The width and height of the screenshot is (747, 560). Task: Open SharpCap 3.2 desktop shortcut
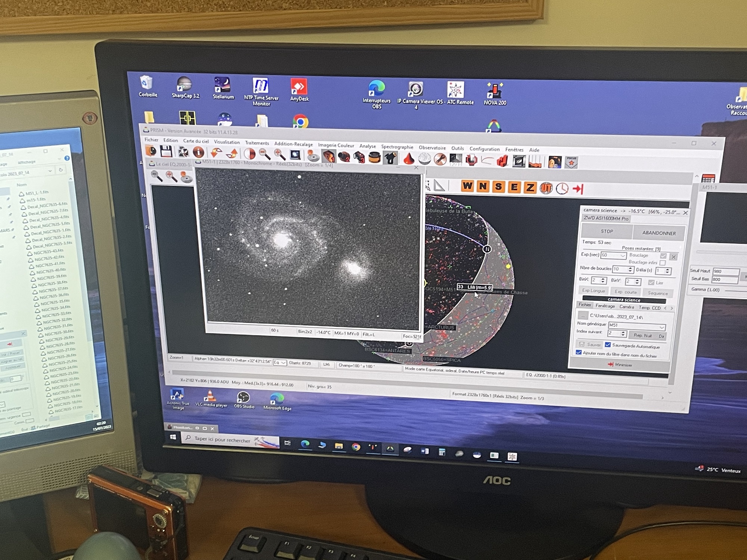click(185, 87)
